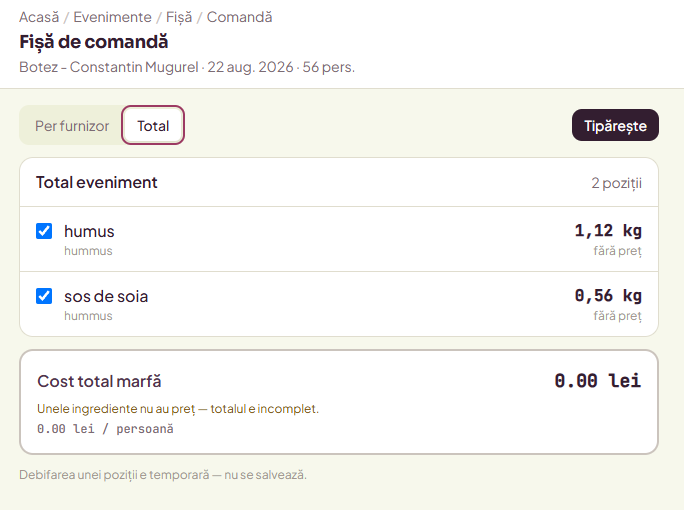Click the sos de soia ingredient name
The height and width of the screenshot is (510, 684).
click(x=106, y=296)
